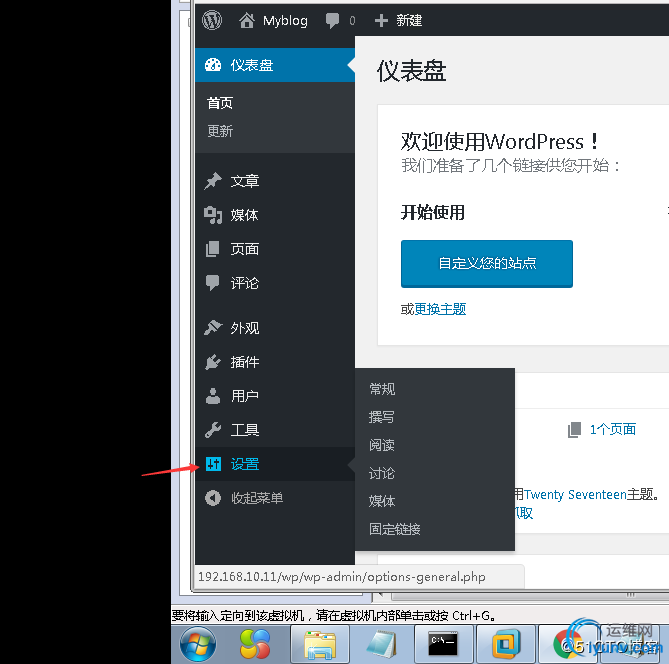Choose 撰写 in settings submenu
This screenshot has height=664, width=669.
[x=382, y=417]
